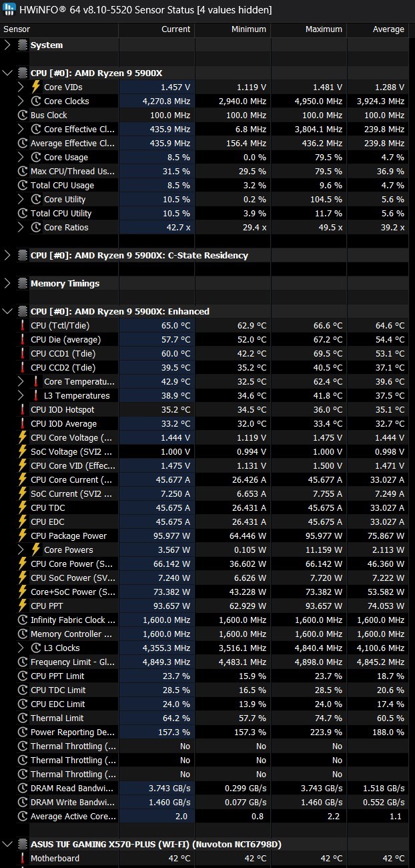
Task: Click the clock icon beside Infinity Fabric Clock
Action: pyautogui.click(x=23, y=620)
